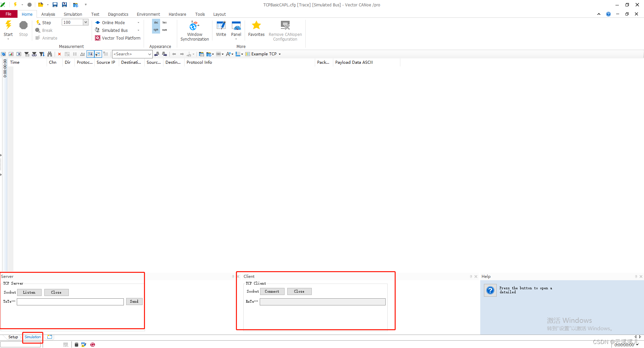Click search next binoculars arrow icon
Screen dimensions: 644x348
click(x=164, y=54)
